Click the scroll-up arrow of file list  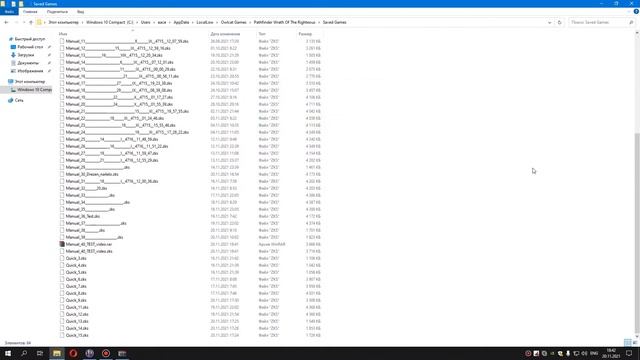pyautogui.click(x=637, y=33)
